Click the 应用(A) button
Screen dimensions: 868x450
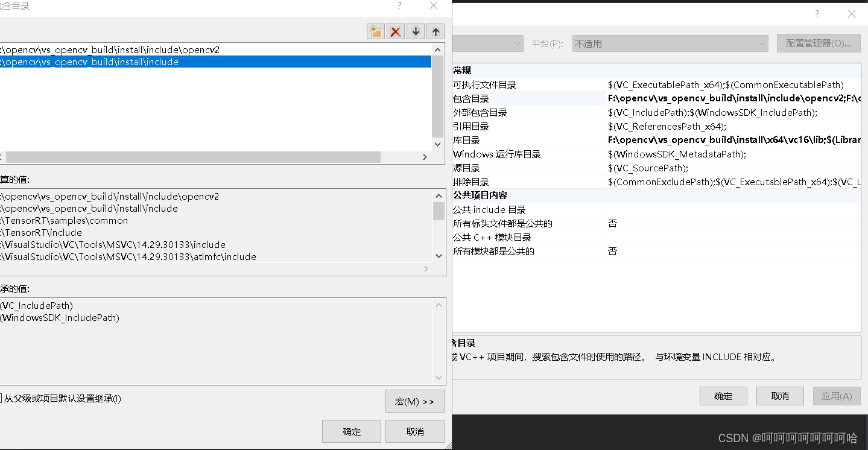pyautogui.click(x=836, y=396)
